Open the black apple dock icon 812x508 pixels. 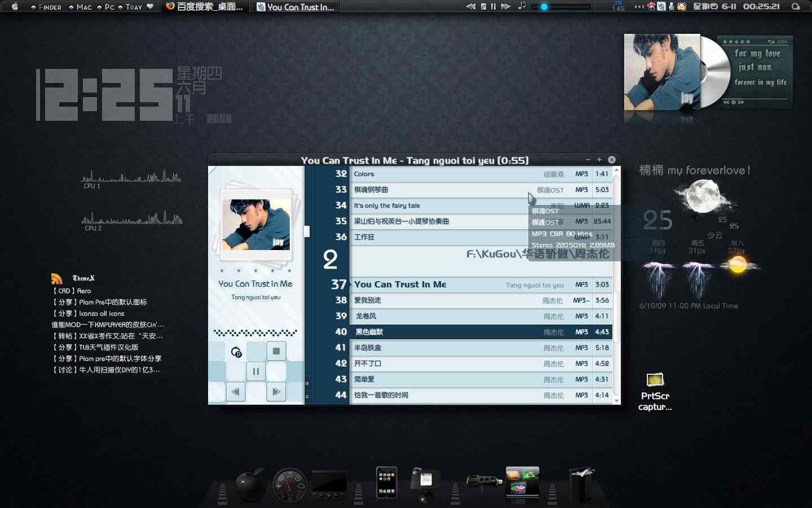pyautogui.click(x=251, y=484)
